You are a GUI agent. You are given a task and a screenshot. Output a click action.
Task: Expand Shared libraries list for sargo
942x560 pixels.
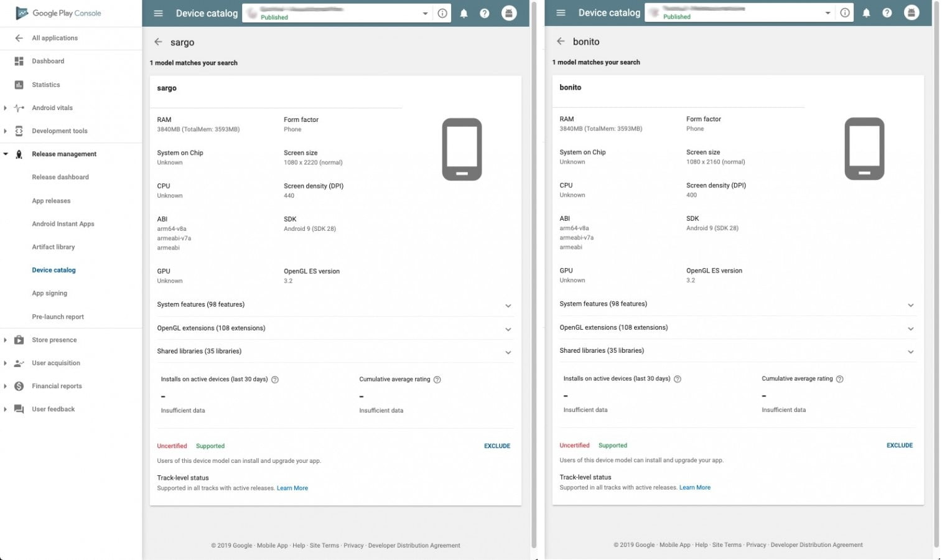(x=508, y=352)
